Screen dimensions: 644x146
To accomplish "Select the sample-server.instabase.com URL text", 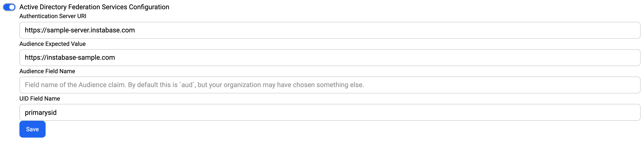I will (80, 30).
